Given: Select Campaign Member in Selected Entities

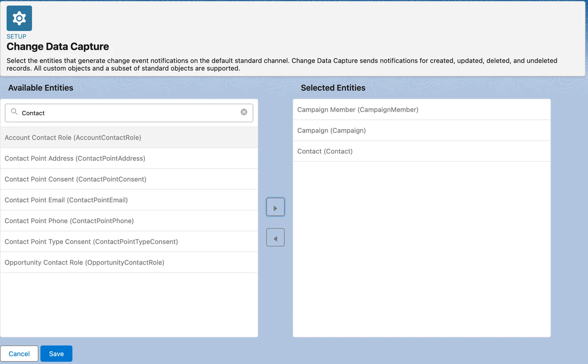Looking at the screenshot, I should 358,110.
